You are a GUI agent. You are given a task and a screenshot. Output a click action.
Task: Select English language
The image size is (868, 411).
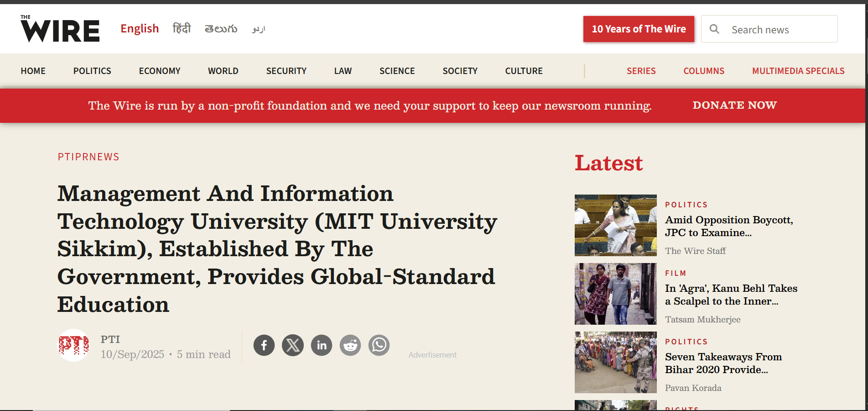(140, 29)
